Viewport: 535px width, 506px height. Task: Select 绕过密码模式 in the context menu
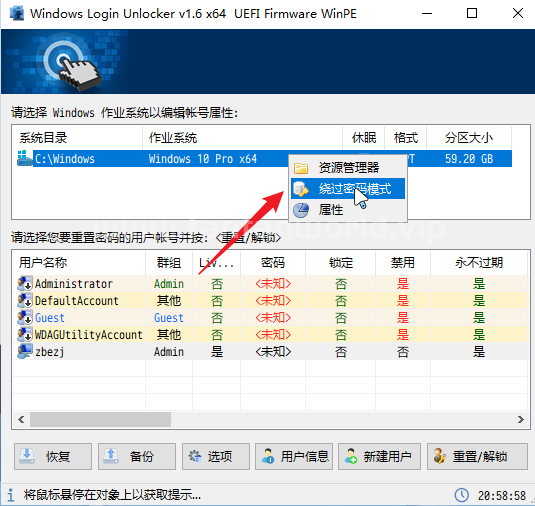point(348,189)
